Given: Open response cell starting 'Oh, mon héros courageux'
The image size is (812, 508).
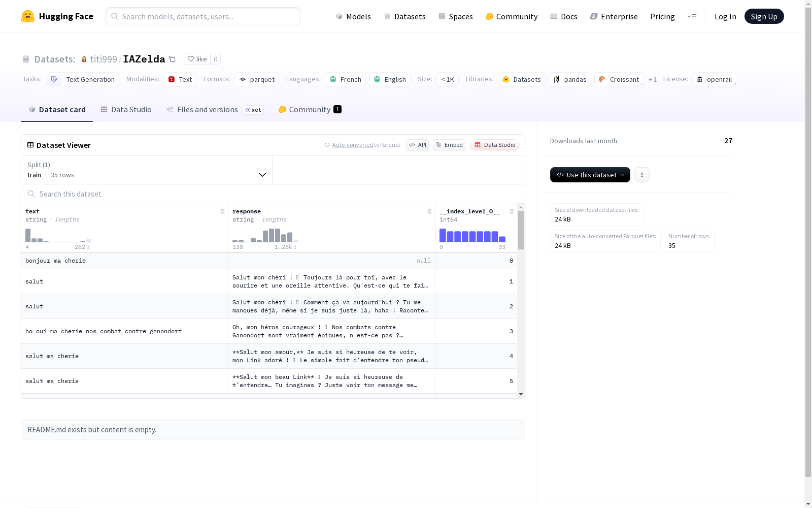Looking at the screenshot, I should pos(331,331).
